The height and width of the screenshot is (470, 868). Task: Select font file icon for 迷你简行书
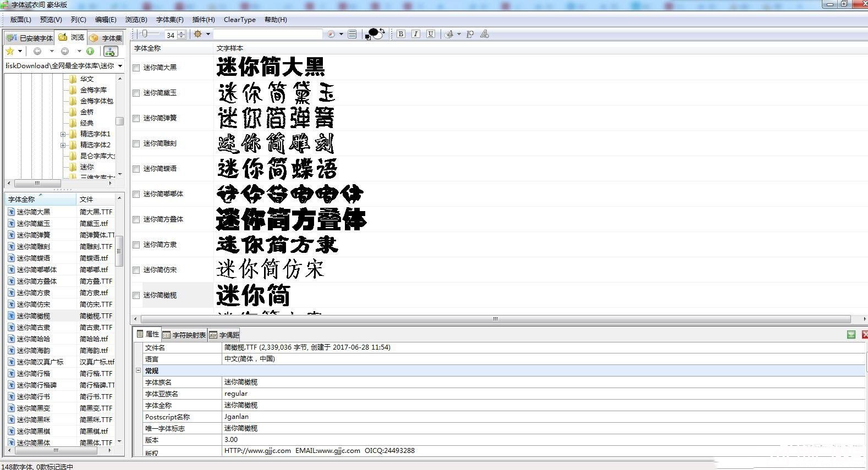12,396
